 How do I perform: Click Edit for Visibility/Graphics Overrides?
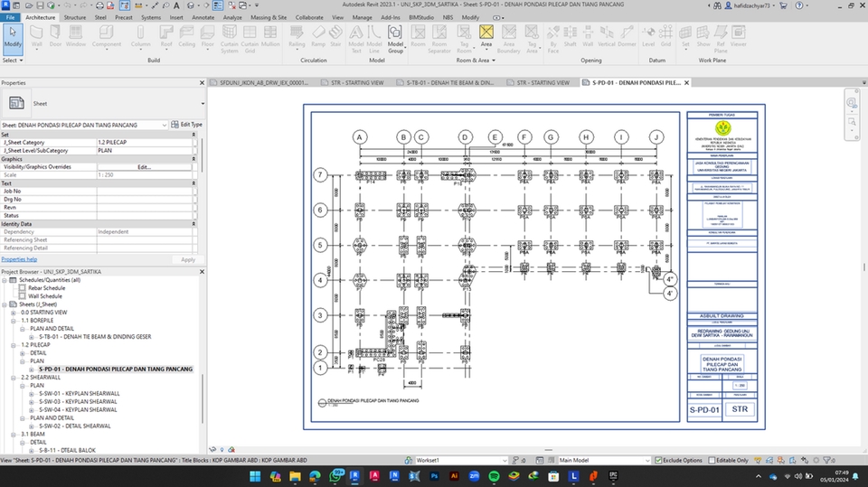click(x=144, y=167)
